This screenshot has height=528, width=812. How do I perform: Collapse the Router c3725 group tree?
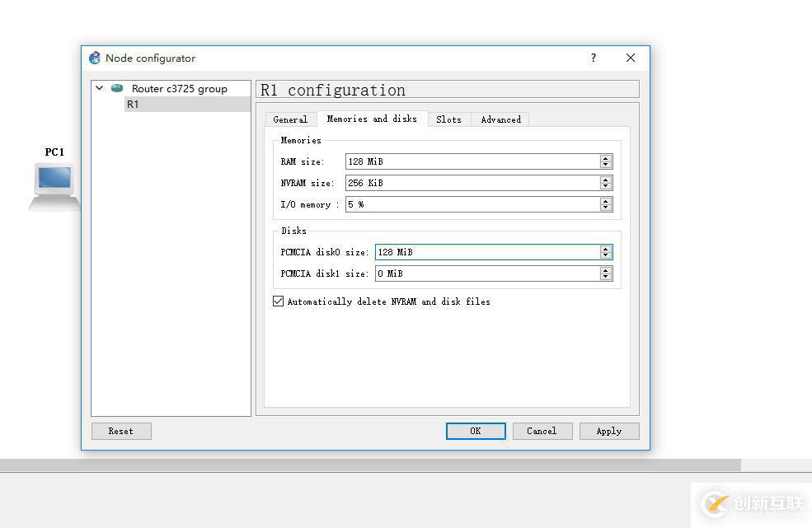coord(100,88)
